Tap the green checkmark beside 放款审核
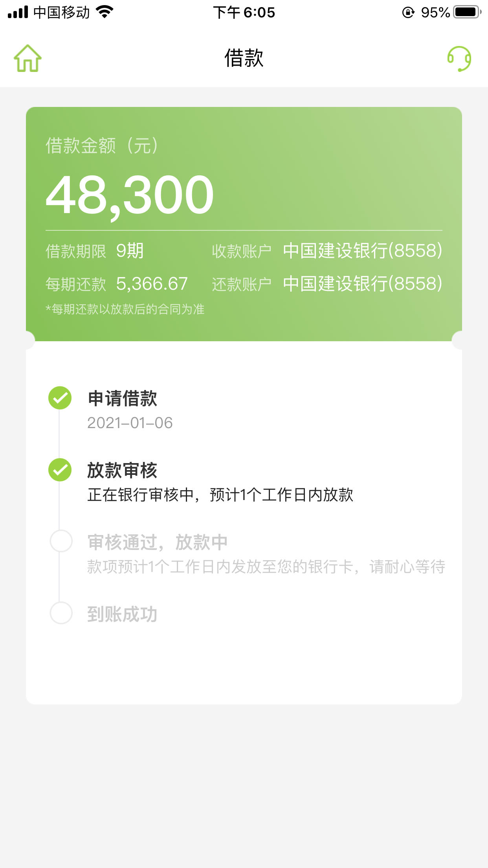The width and height of the screenshot is (488, 868). [x=60, y=470]
